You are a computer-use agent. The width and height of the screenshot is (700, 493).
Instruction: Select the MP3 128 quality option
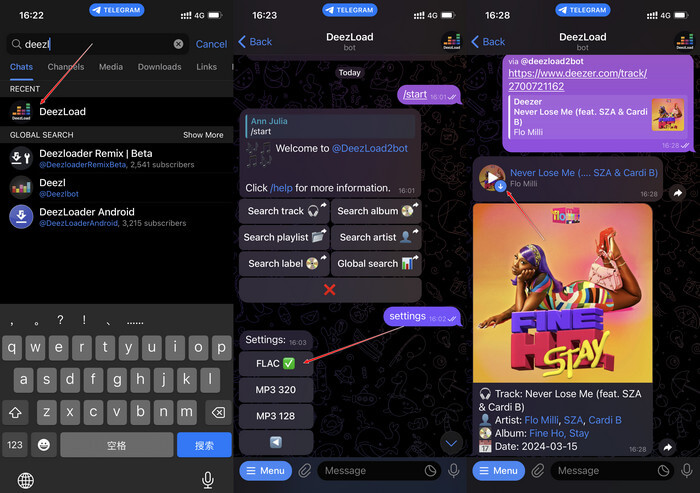[276, 416]
